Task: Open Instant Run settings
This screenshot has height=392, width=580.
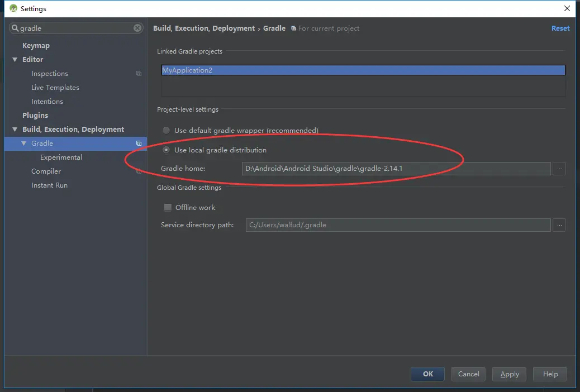Action: point(49,185)
